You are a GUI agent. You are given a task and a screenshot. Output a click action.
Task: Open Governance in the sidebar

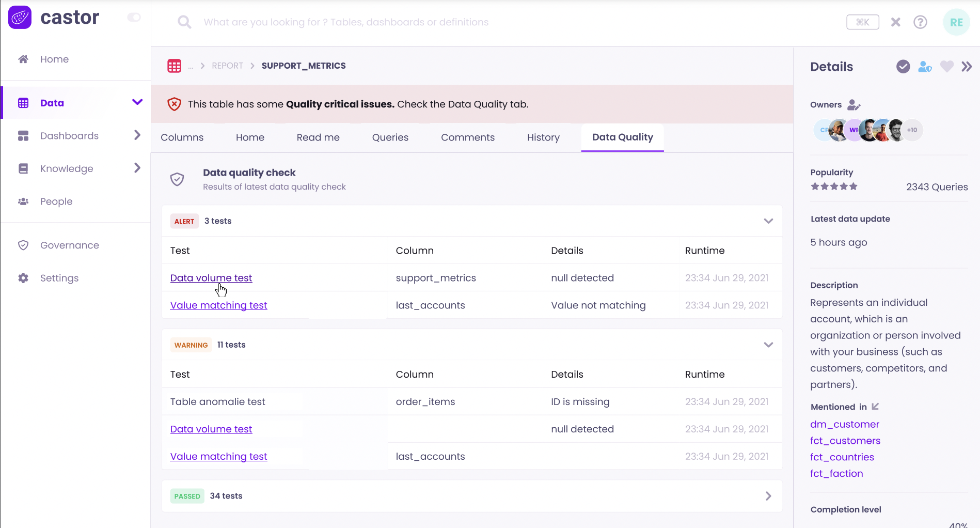[70, 245]
